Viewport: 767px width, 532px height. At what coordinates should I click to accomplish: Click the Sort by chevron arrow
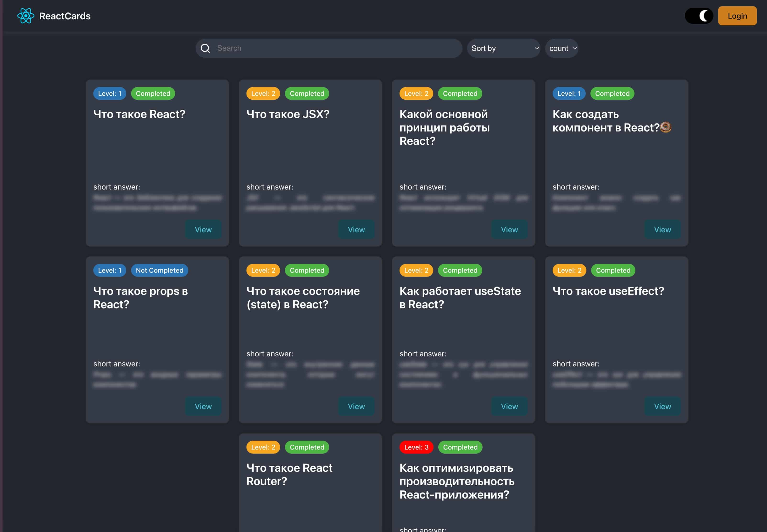point(536,48)
